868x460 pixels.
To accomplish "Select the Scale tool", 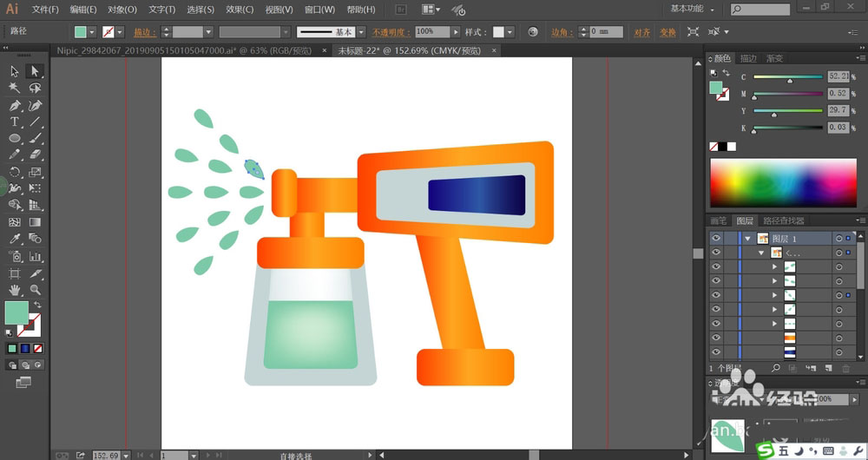I will tap(35, 172).
